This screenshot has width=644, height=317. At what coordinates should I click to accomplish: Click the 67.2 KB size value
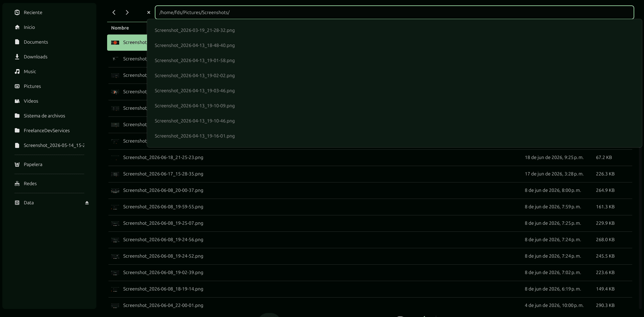coord(604,157)
